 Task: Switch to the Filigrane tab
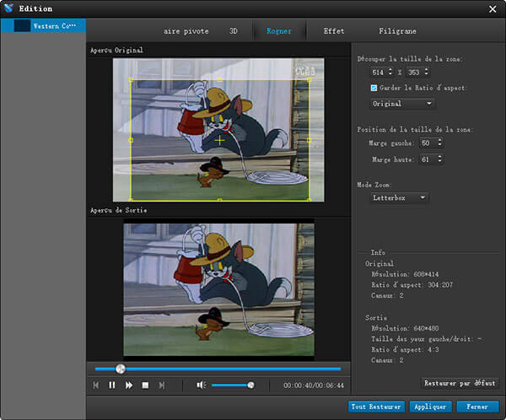(397, 31)
